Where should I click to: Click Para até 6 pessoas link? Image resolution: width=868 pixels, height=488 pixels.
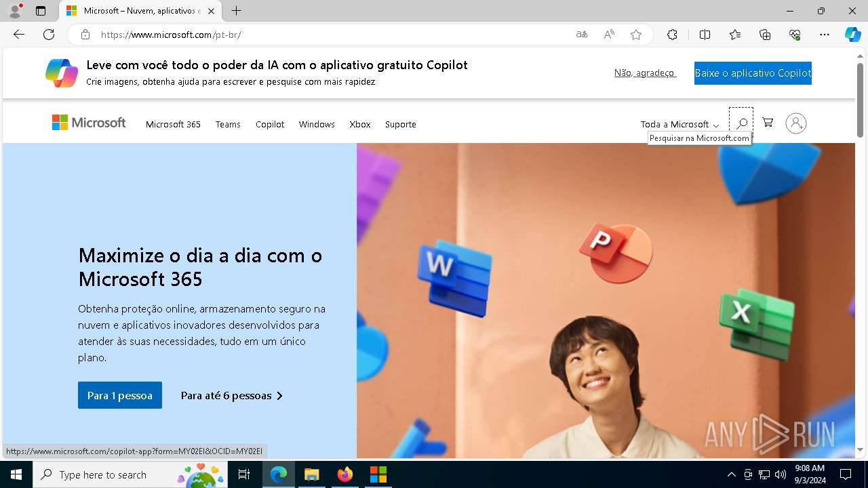coord(232,395)
